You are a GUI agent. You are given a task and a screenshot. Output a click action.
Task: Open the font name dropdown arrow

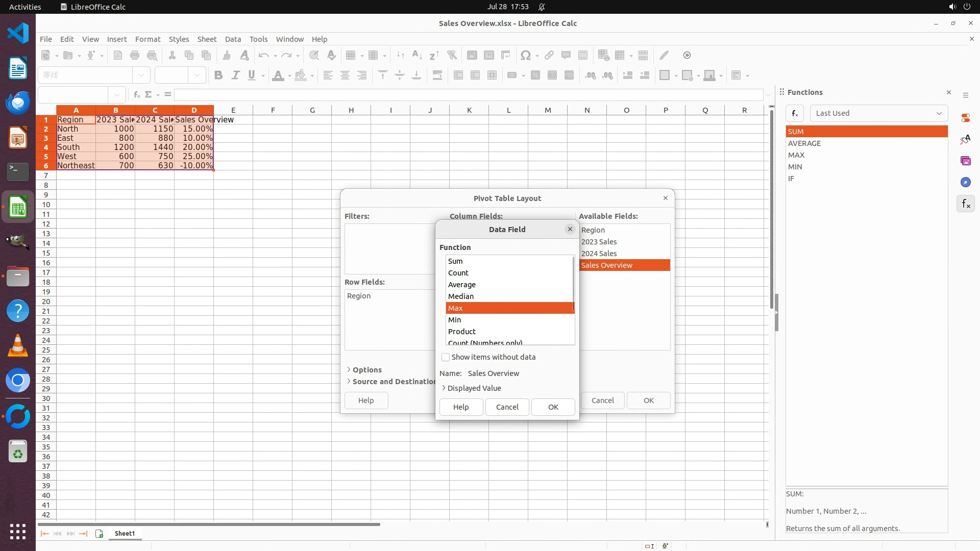click(141, 76)
